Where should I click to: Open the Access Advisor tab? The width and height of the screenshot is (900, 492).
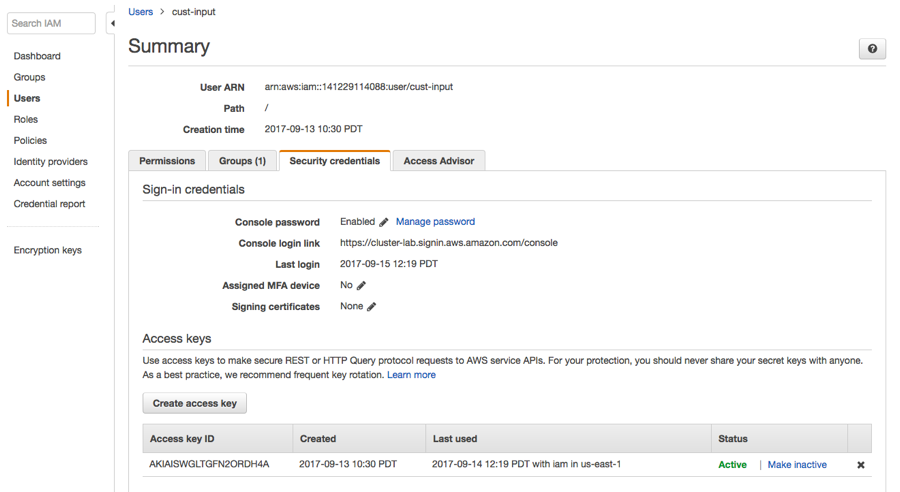point(438,161)
